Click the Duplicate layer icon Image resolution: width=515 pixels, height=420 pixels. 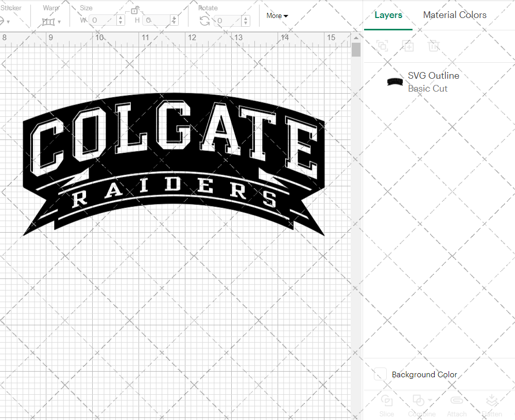click(408, 46)
